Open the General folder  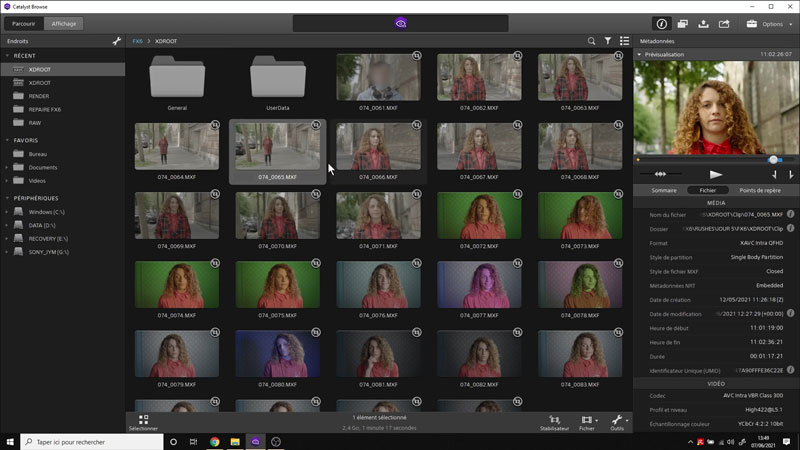[177, 77]
